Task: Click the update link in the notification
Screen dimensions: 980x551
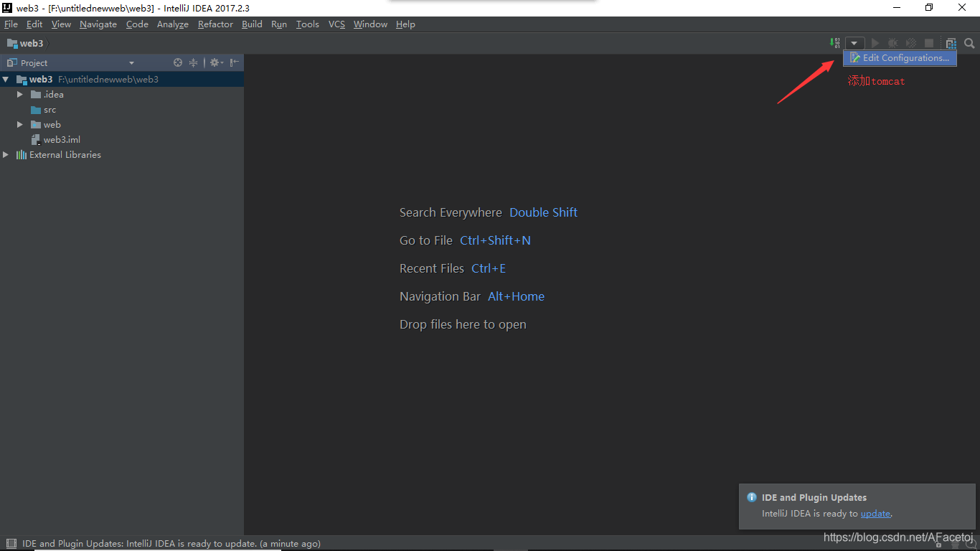Action: coord(875,514)
